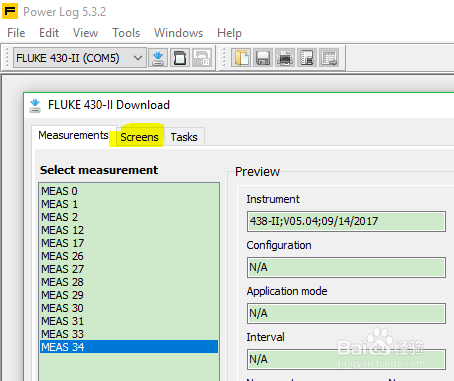Viewport: 454px width, 381px height.
Task: Select MEAS 30 in the list
Action: click(129, 308)
